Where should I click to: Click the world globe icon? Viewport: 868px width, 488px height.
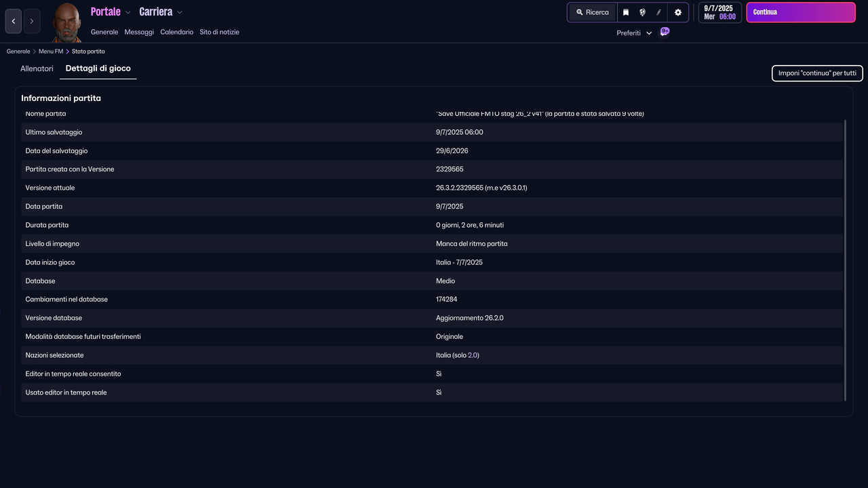[642, 12]
